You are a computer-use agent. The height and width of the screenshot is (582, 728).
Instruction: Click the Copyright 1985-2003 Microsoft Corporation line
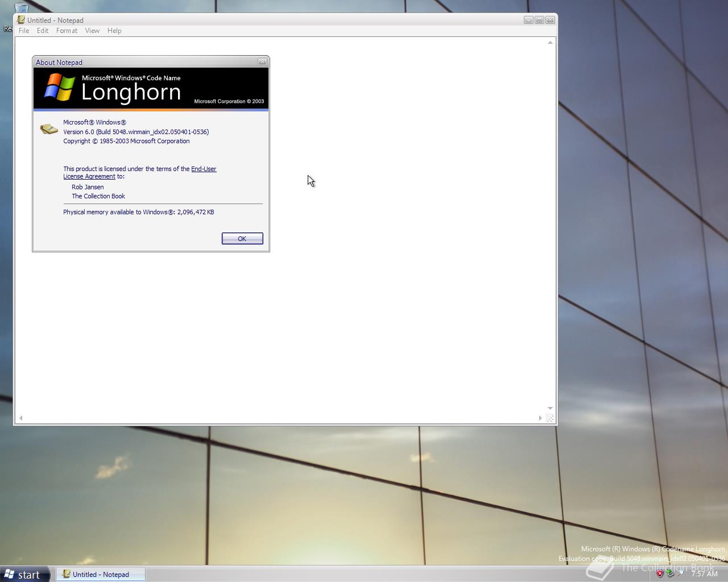pyautogui.click(x=126, y=141)
